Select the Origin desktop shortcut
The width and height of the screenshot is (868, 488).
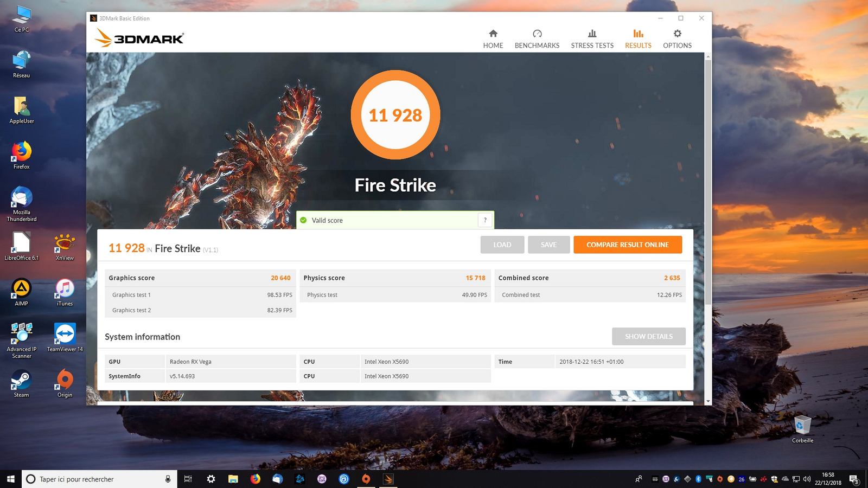point(65,383)
